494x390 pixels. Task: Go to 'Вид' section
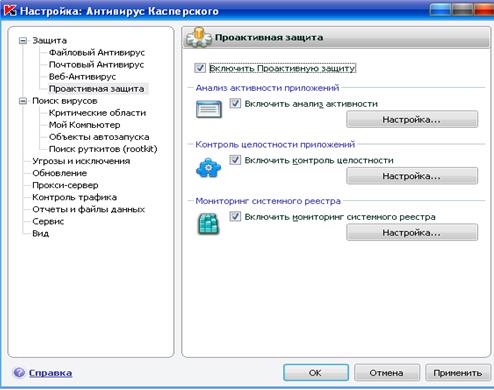click(x=41, y=233)
